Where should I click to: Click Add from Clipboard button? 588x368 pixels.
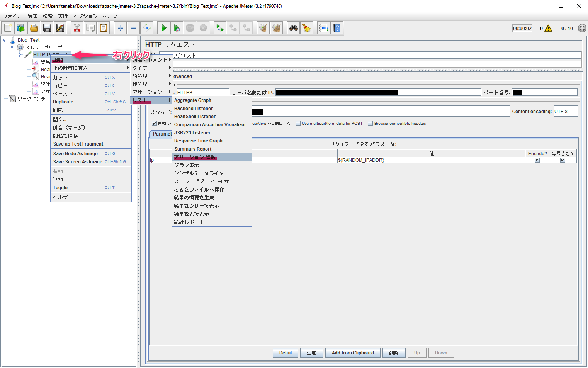(353, 353)
